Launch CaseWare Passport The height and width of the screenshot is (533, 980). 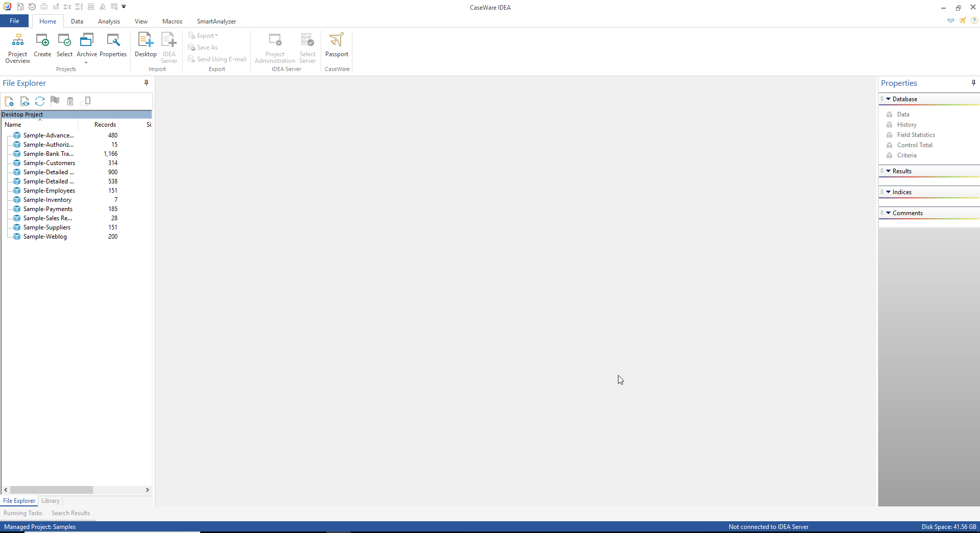point(337,45)
